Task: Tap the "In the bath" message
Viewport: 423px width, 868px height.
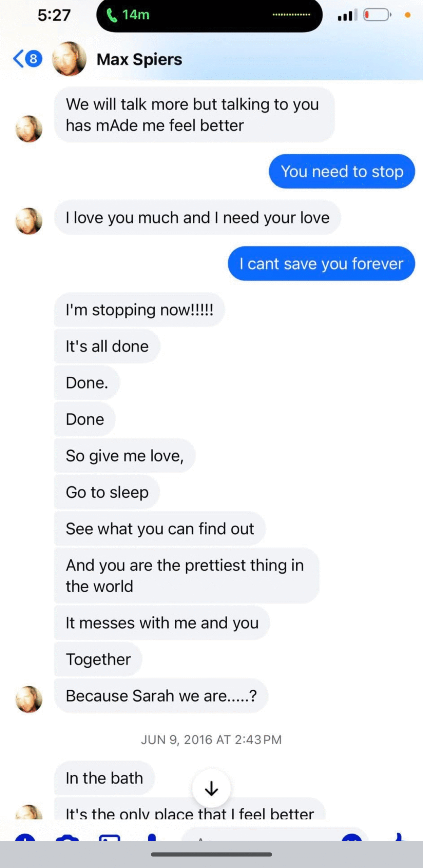Action: [104, 778]
